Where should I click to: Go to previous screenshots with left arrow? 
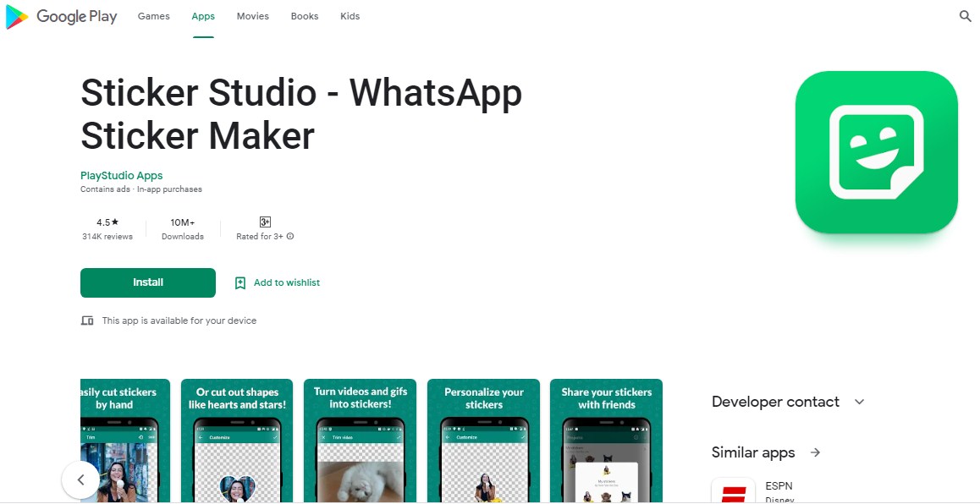(x=80, y=479)
